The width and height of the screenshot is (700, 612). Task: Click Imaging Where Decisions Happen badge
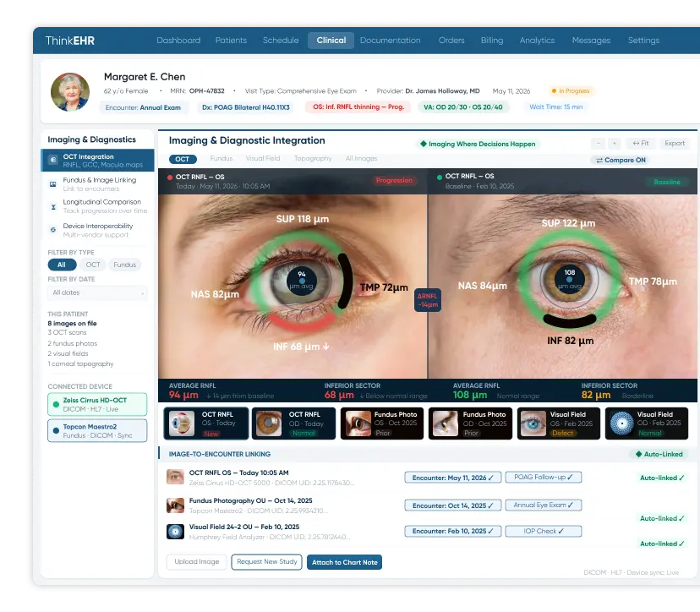479,144
